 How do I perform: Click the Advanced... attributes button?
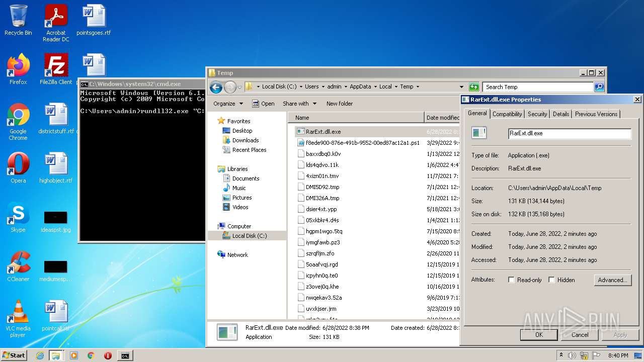tap(612, 280)
